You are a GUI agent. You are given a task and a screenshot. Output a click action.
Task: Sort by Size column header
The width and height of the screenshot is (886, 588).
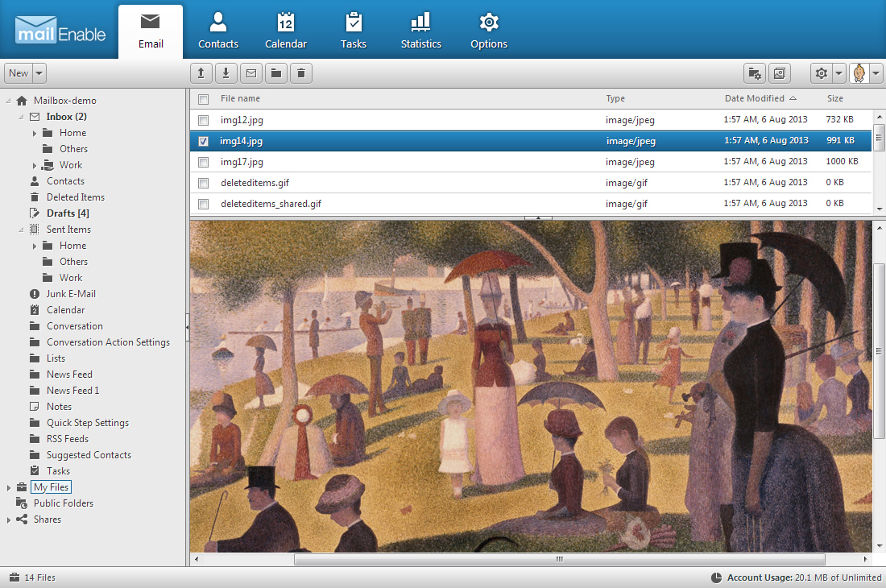pos(835,98)
